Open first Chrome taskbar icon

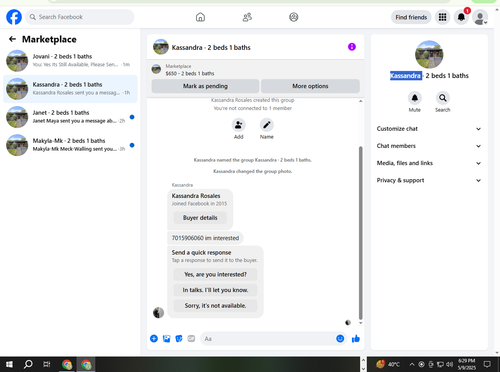[67, 364]
